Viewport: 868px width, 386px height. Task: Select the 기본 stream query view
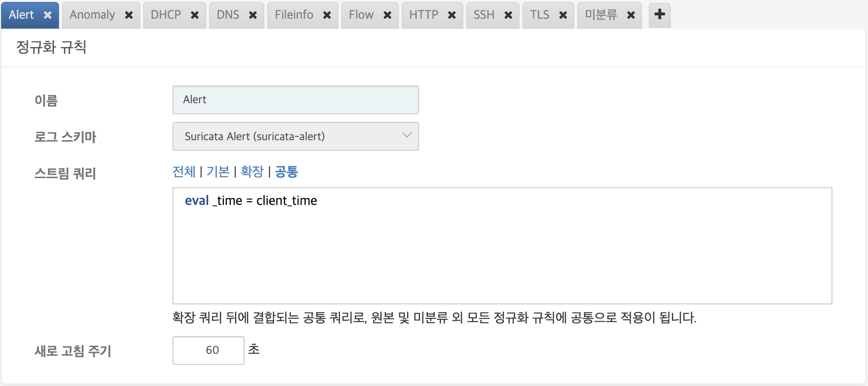pyautogui.click(x=219, y=171)
